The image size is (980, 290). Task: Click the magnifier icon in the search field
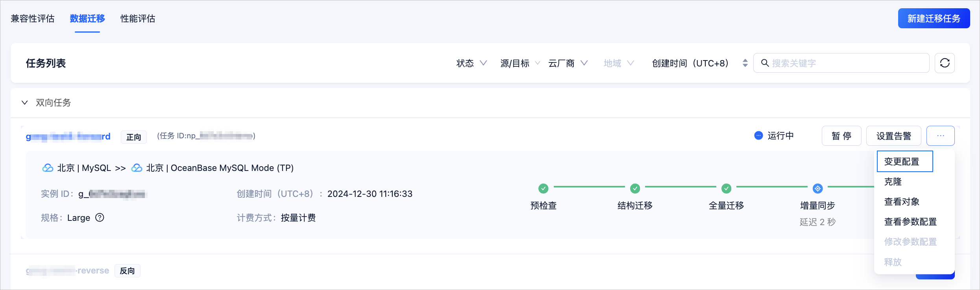click(x=765, y=63)
